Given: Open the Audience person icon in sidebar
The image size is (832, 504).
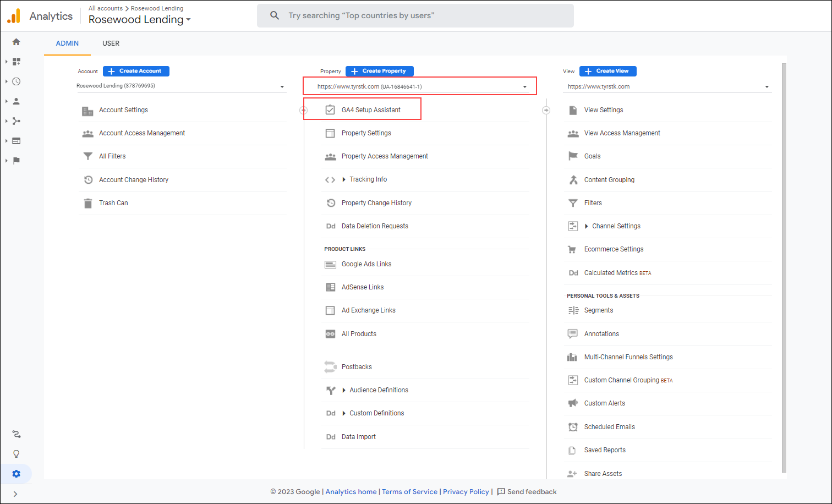Looking at the screenshot, I should pos(17,101).
